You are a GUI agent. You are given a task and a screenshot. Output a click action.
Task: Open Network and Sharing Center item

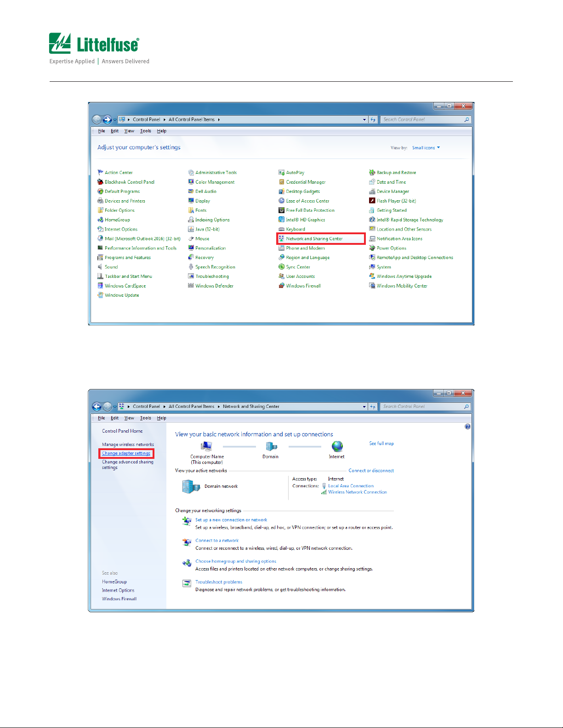pyautogui.click(x=314, y=239)
